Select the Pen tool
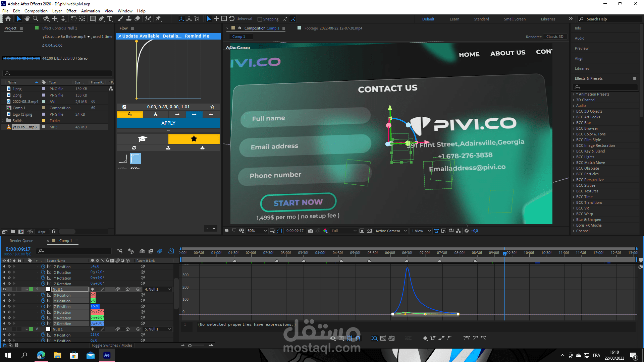Screen dimensions: 644x362 [101, 19]
